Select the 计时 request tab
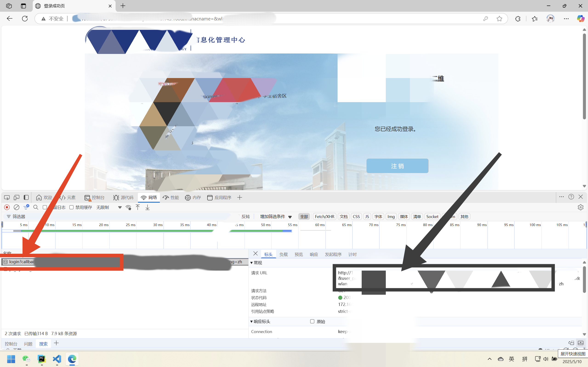 352,254
